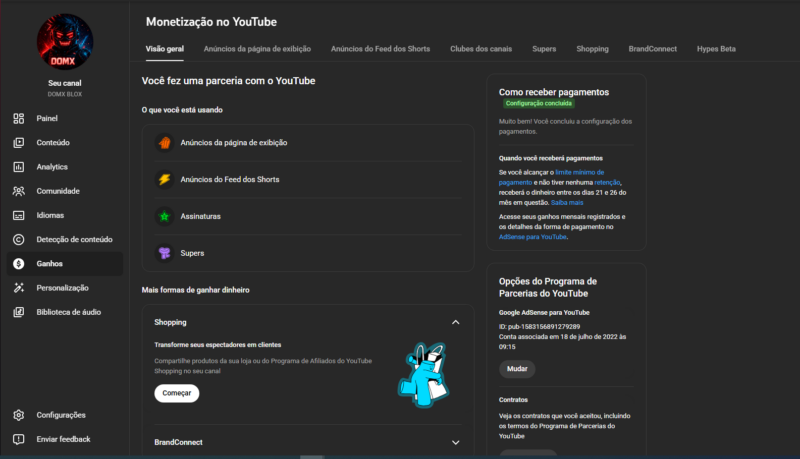
Task: Click the Biblioteca de áudio label
Action: (68, 312)
